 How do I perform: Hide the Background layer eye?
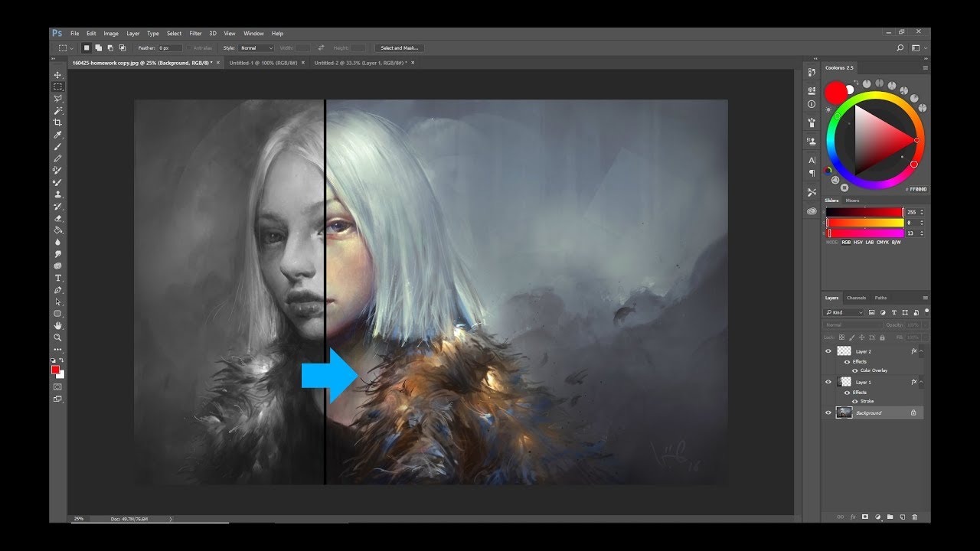pyautogui.click(x=828, y=412)
